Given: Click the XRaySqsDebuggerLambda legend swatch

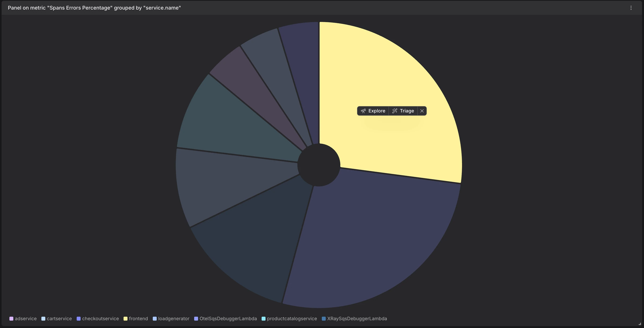Looking at the screenshot, I should pos(324,319).
